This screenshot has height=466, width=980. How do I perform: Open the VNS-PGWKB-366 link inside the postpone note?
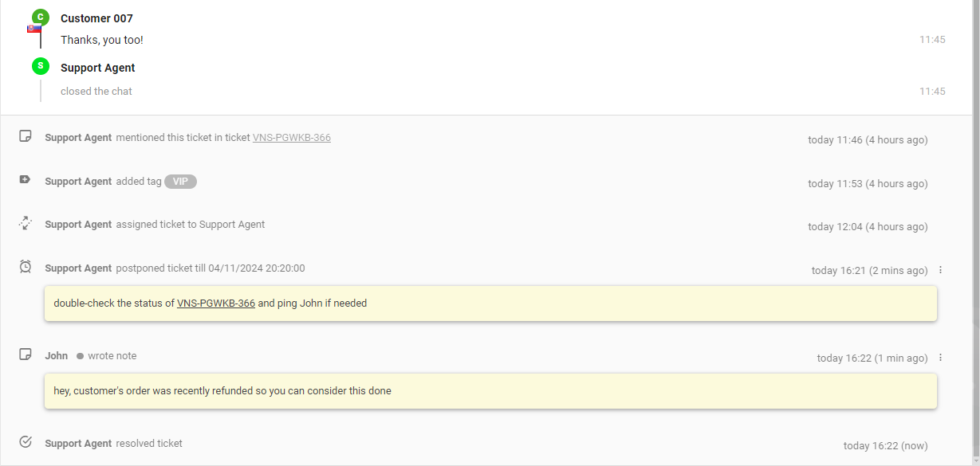[x=216, y=303]
